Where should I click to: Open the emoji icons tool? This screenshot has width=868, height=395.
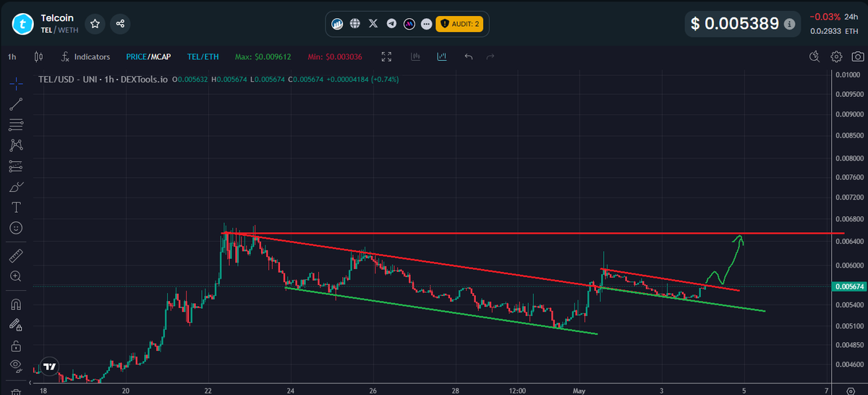[16, 228]
